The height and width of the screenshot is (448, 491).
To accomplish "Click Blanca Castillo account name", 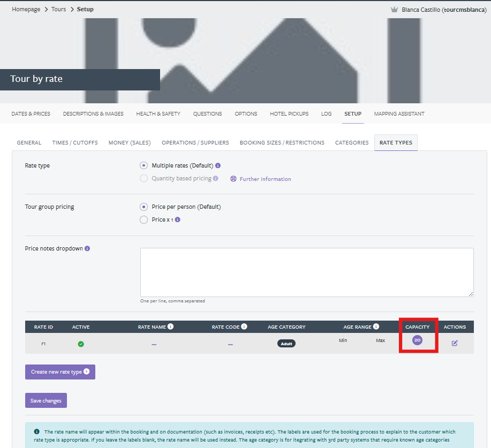I will pos(444,10).
